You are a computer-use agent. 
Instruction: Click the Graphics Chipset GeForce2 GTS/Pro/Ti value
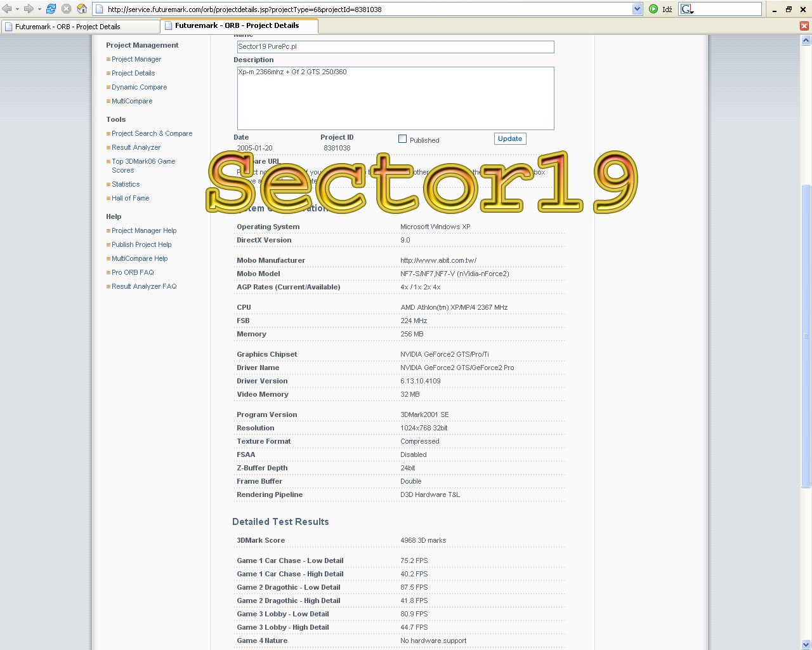click(445, 354)
